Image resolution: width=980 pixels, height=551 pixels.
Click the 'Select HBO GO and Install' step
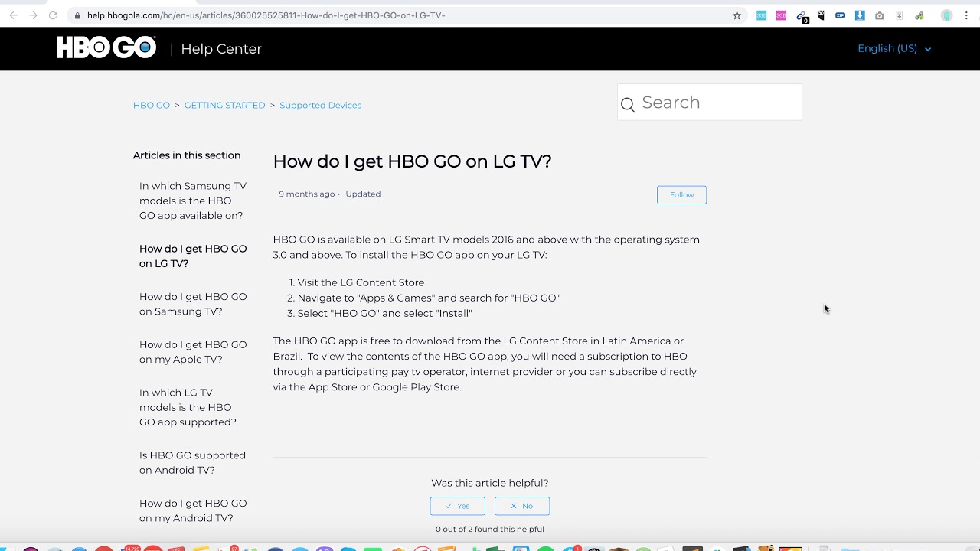coord(385,313)
